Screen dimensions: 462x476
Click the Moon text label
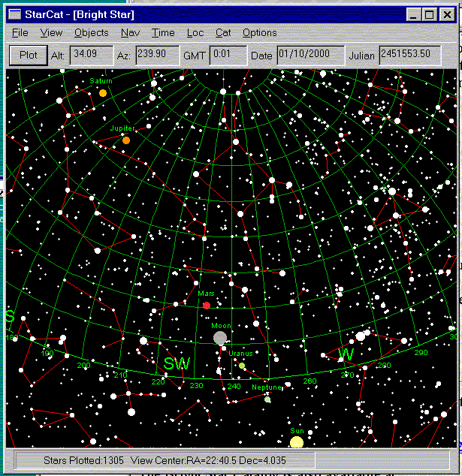[221, 326]
